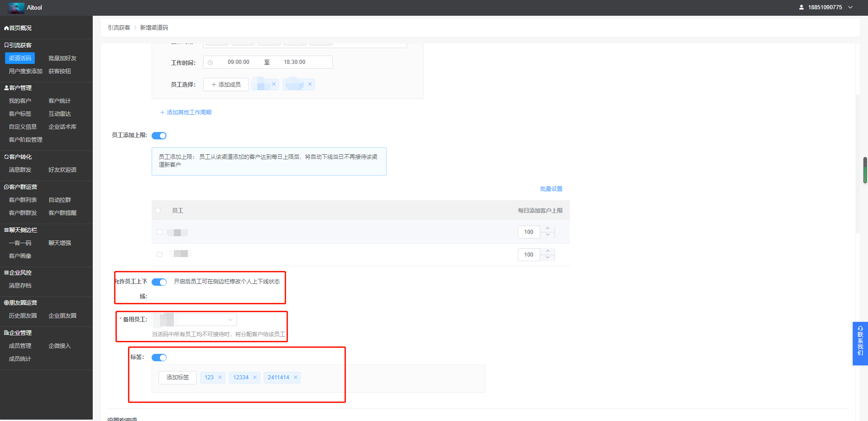Image resolution: width=868 pixels, height=421 pixels.
Task: Toggle the 标签 switch
Action: [159, 358]
